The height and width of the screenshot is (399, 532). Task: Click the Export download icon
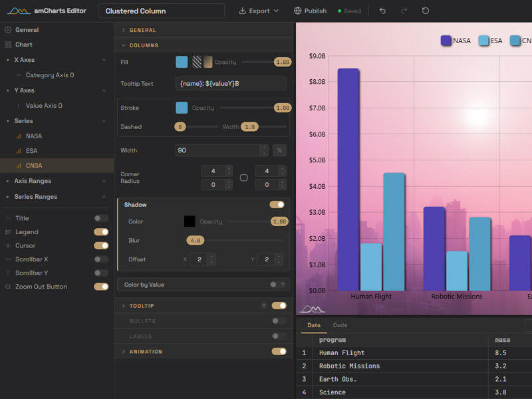[x=242, y=11]
